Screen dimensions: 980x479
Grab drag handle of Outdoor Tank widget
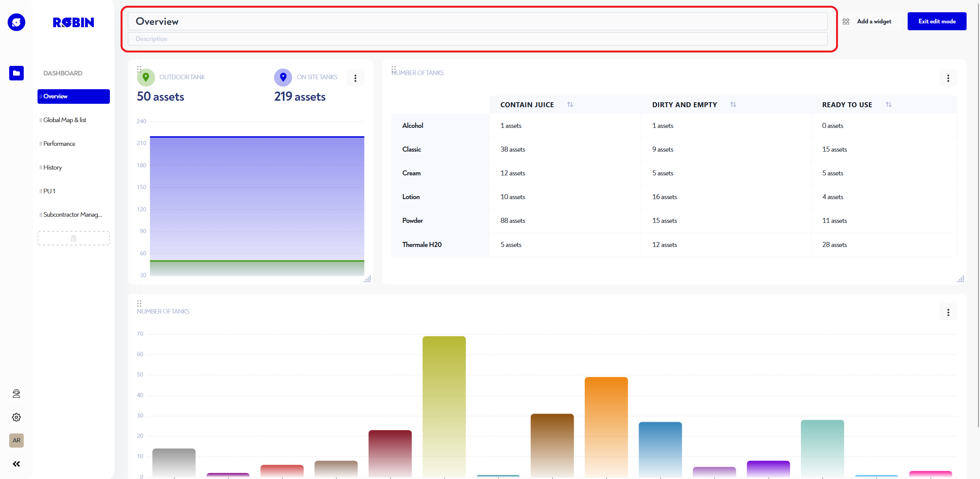[x=139, y=69]
